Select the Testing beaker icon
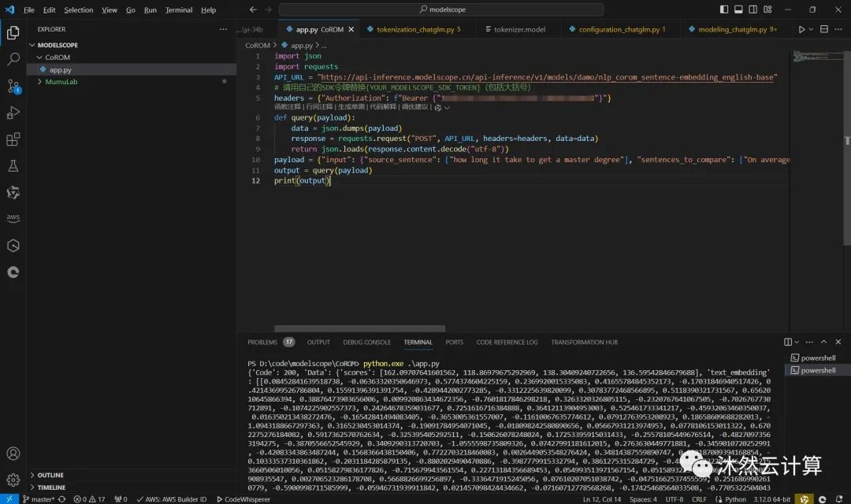The height and width of the screenshot is (504, 851). tap(13, 166)
